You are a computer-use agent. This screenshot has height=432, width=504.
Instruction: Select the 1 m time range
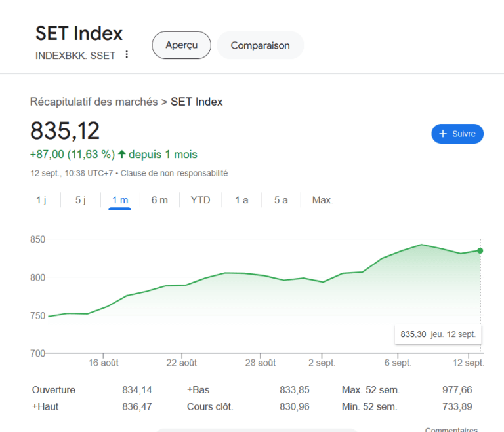point(120,200)
